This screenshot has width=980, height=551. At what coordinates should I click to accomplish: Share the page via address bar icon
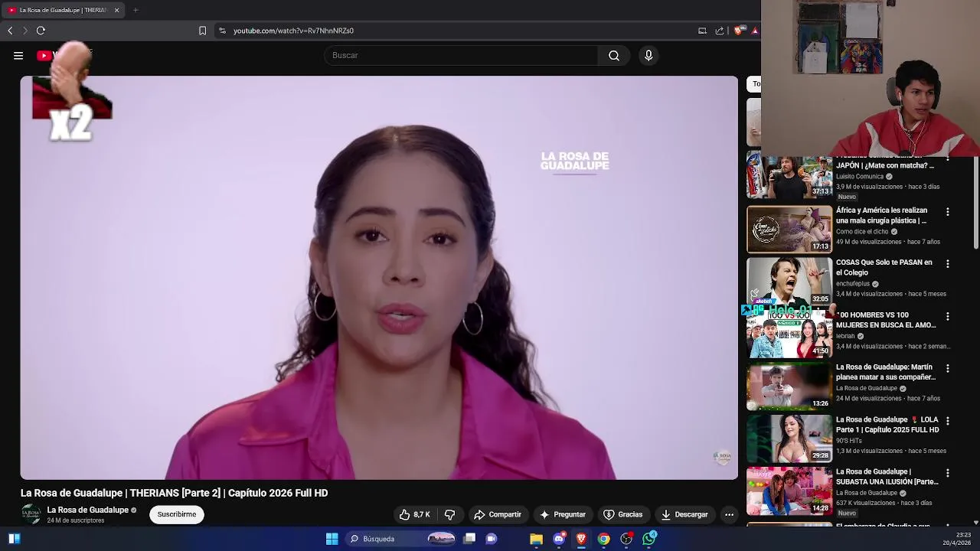tap(720, 31)
